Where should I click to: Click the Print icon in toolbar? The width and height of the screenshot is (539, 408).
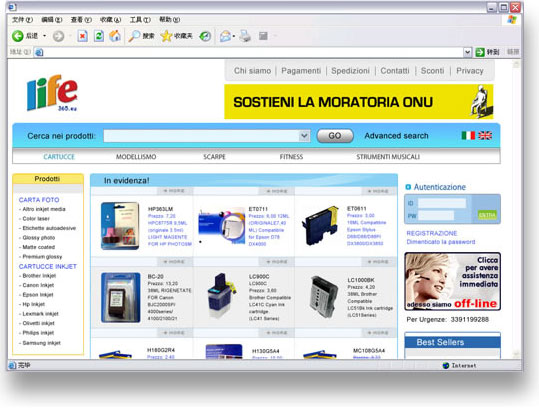245,36
